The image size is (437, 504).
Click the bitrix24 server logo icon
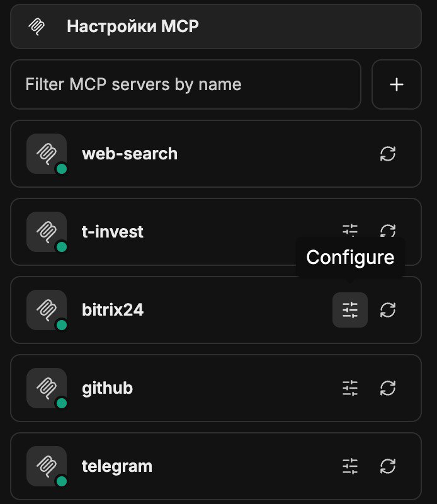47,310
